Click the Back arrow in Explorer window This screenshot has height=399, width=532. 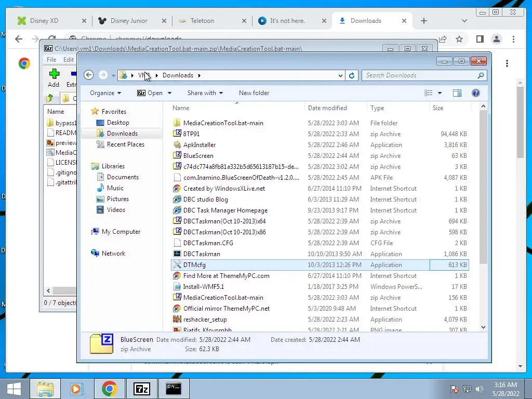[x=88, y=75]
